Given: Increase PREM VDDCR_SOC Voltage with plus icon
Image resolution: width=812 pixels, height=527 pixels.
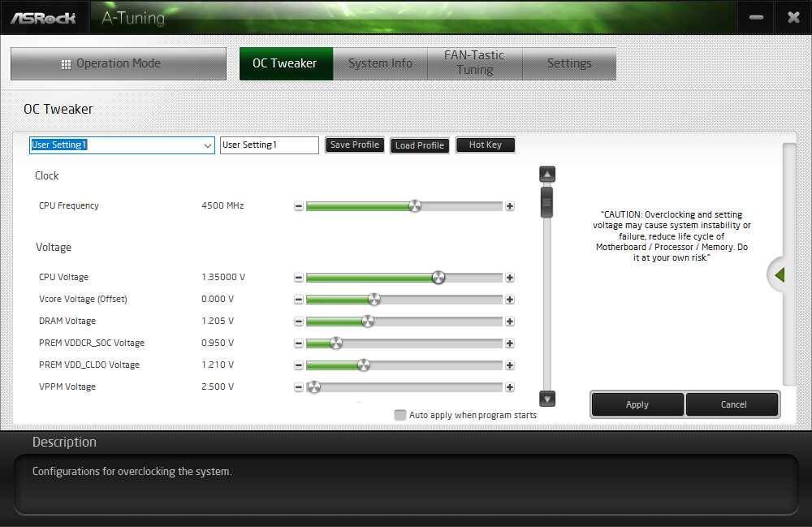Looking at the screenshot, I should coord(510,343).
